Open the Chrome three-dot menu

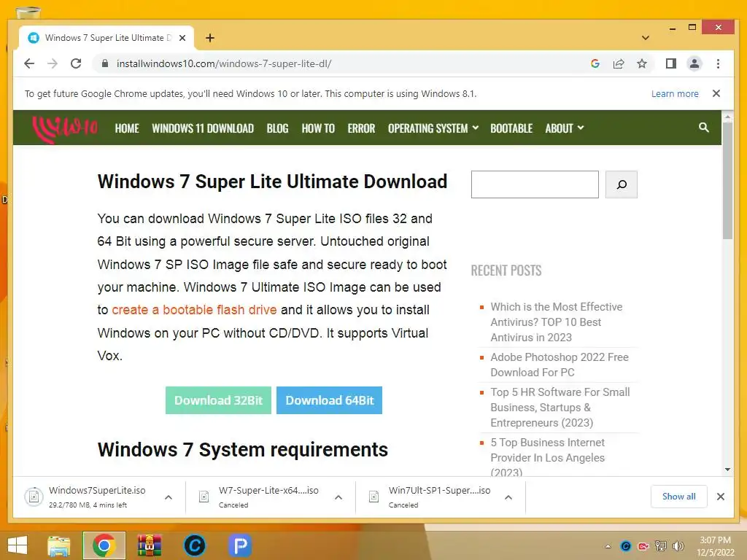718,63
